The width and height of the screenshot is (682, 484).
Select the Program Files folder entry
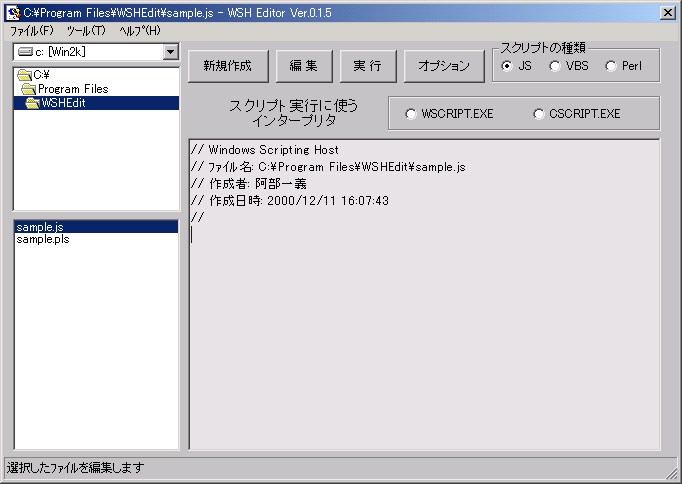[x=73, y=89]
